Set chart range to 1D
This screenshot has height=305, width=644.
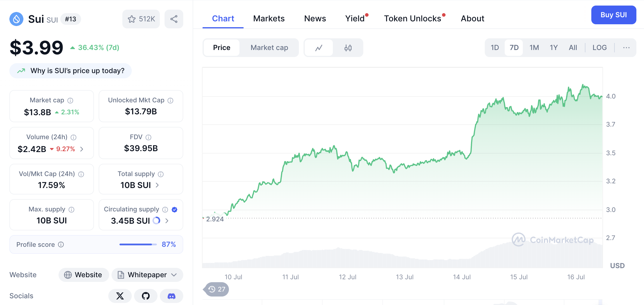(495, 48)
